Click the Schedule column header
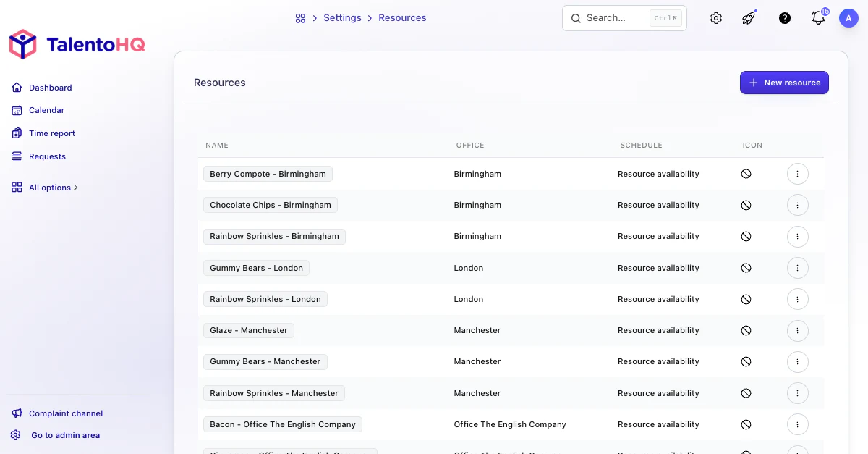 click(641, 145)
